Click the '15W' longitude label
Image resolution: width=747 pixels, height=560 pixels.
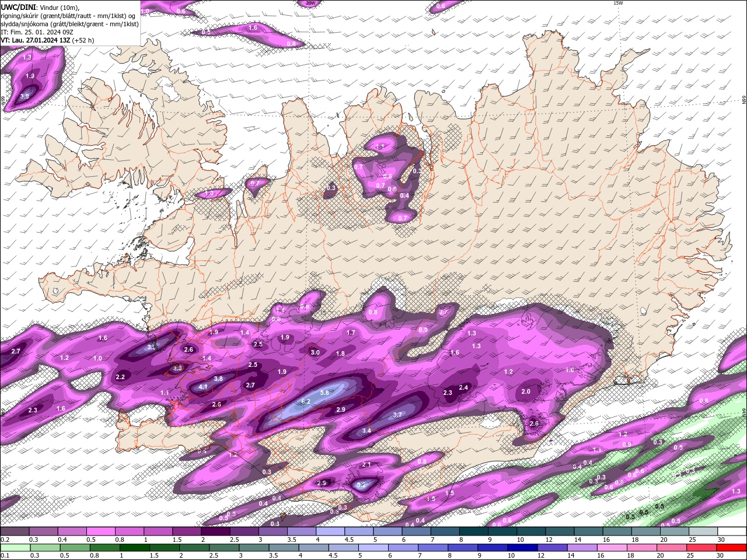pyautogui.click(x=618, y=3)
